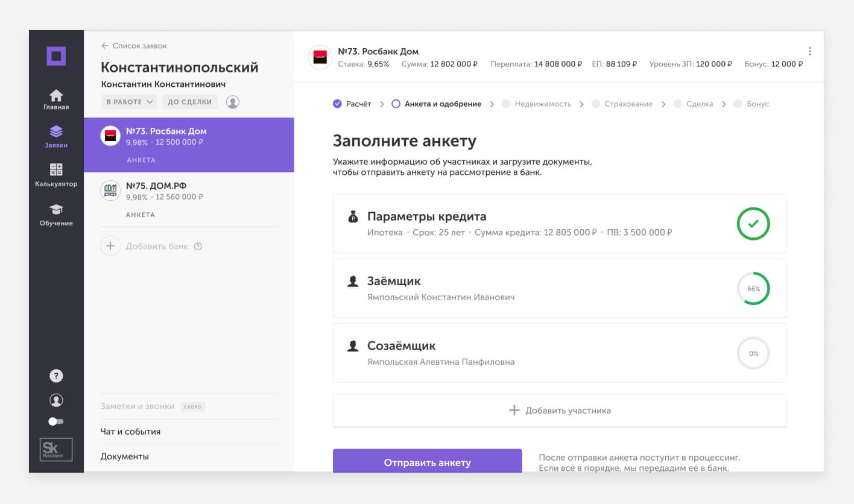Click assignee avatar icon next to ДО СДЕЛКИ
Image resolution: width=854 pixels, height=504 pixels.
click(x=233, y=102)
